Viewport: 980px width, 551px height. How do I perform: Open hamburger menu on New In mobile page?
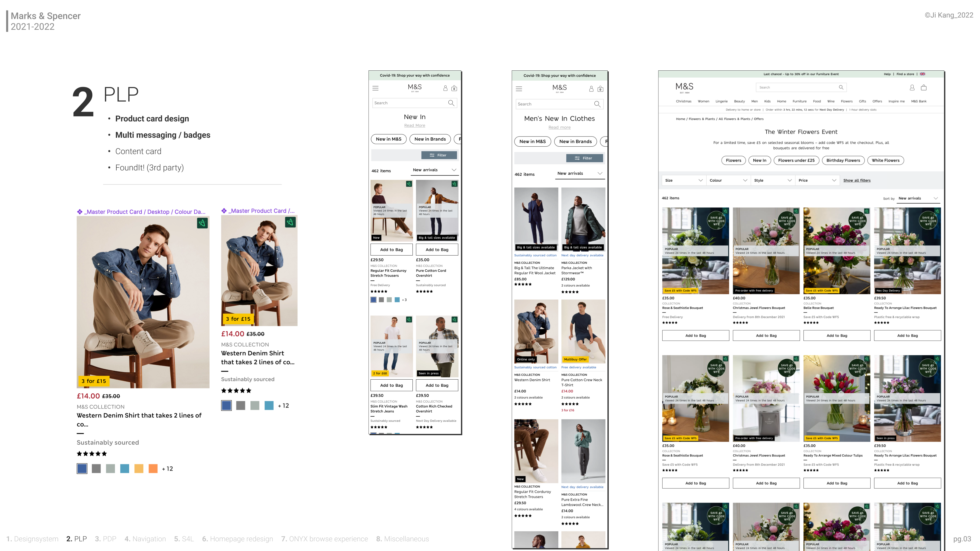click(x=375, y=88)
